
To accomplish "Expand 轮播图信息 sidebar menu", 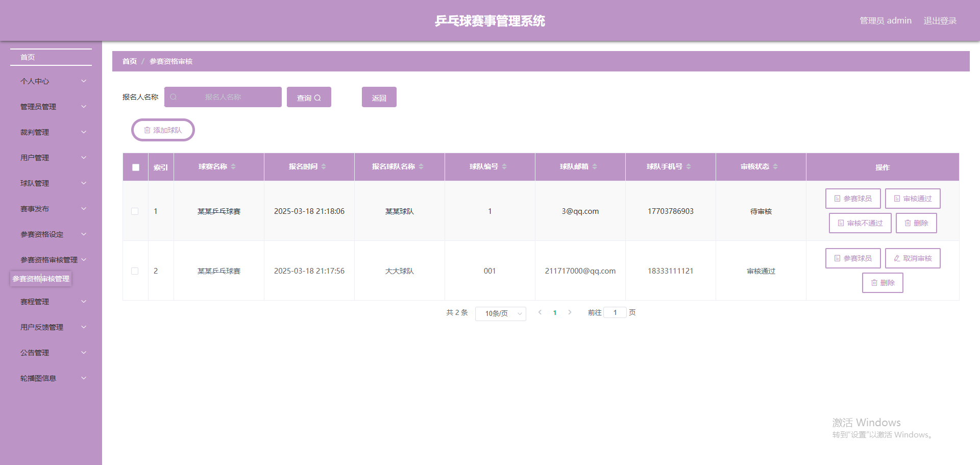I will coord(51,378).
